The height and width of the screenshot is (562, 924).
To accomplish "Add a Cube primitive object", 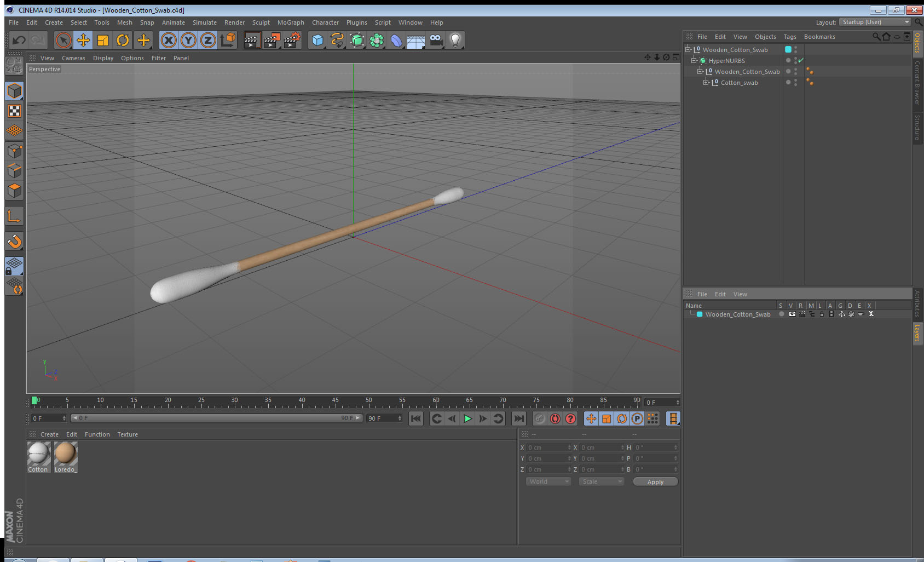I will [x=317, y=40].
